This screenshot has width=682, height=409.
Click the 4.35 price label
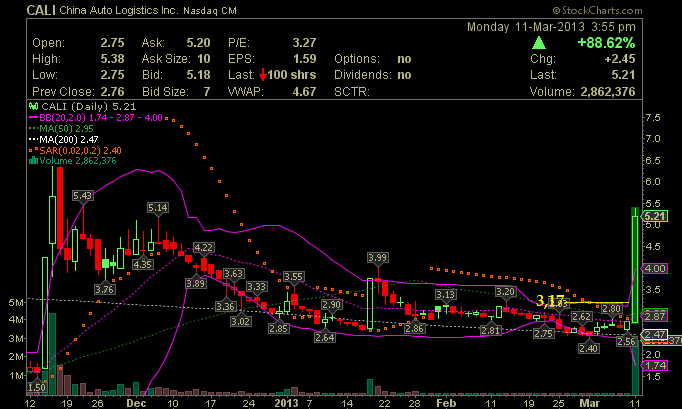pos(143,265)
